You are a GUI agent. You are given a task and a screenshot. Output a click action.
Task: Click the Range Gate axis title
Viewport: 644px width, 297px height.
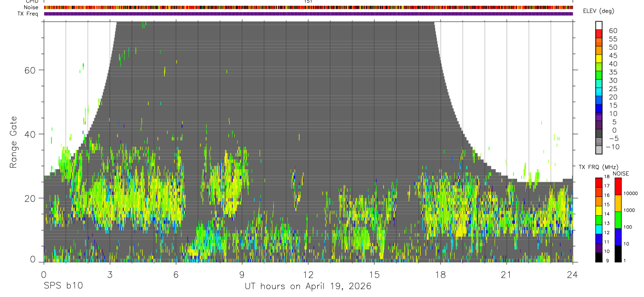[x=13, y=142]
